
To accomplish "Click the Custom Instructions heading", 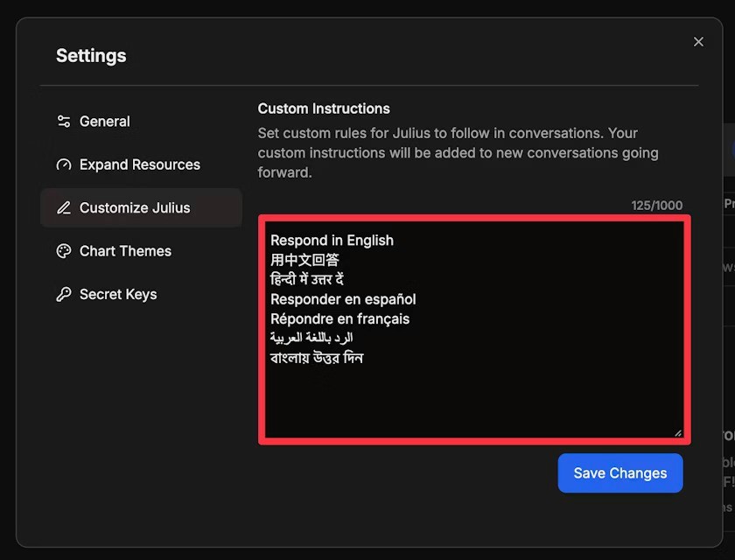I will 324,108.
